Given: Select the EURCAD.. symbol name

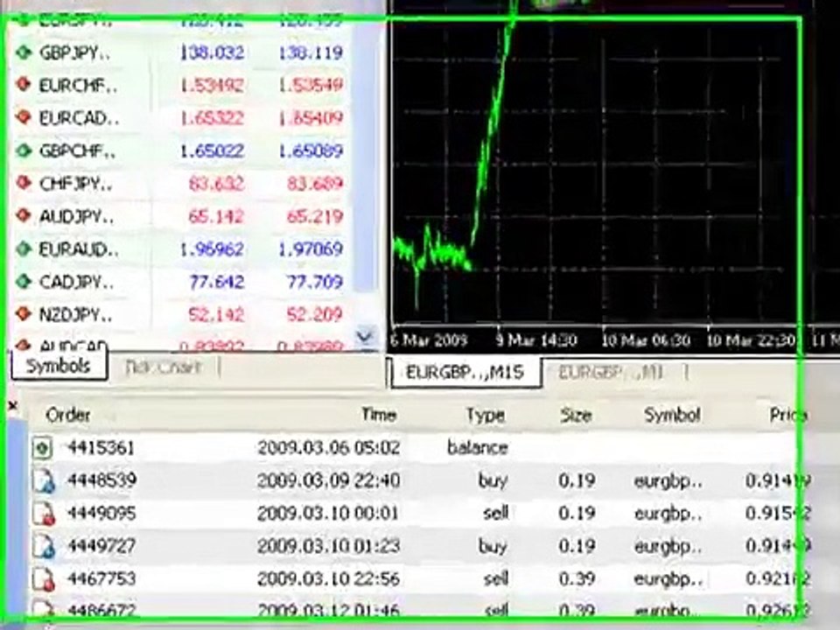Looking at the screenshot, I should tap(80, 118).
